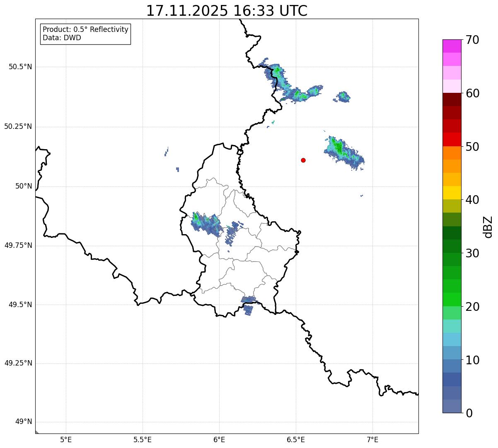Click the 50.5°N latitude label
This screenshot has height=448, width=498.
20,67
